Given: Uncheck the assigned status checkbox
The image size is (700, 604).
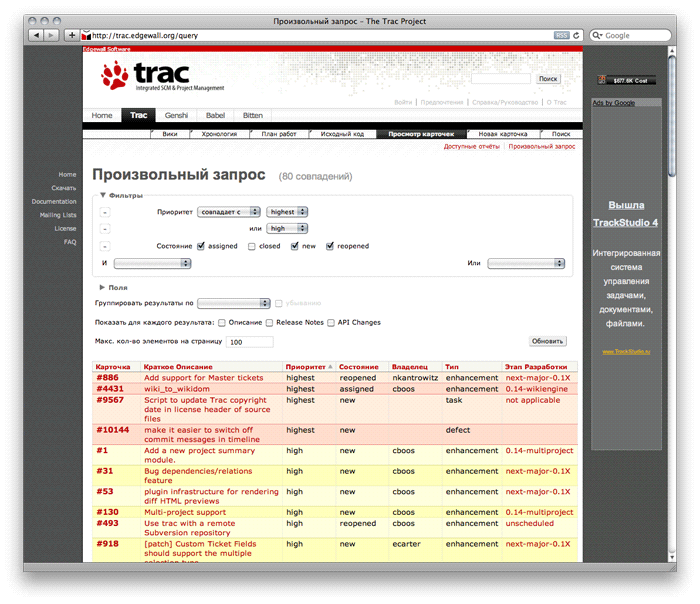Looking at the screenshot, I should [x=201, y=246].
